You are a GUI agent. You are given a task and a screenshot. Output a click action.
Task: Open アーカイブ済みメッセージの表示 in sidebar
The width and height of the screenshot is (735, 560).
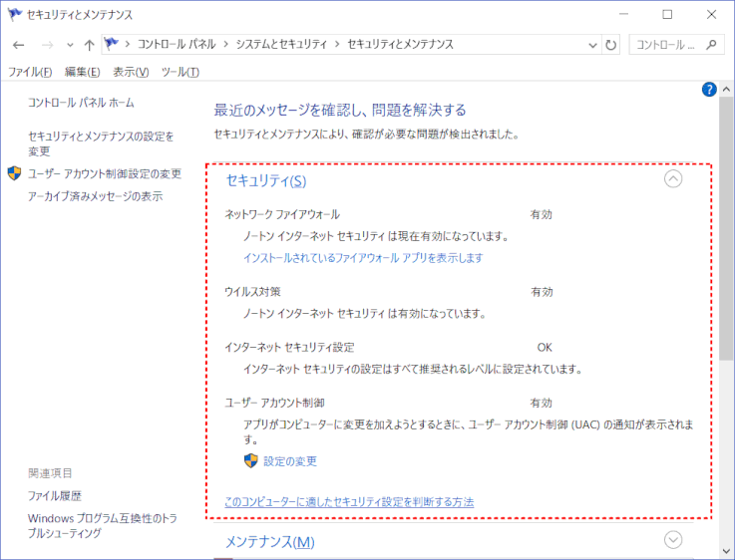tap(95, 196)
